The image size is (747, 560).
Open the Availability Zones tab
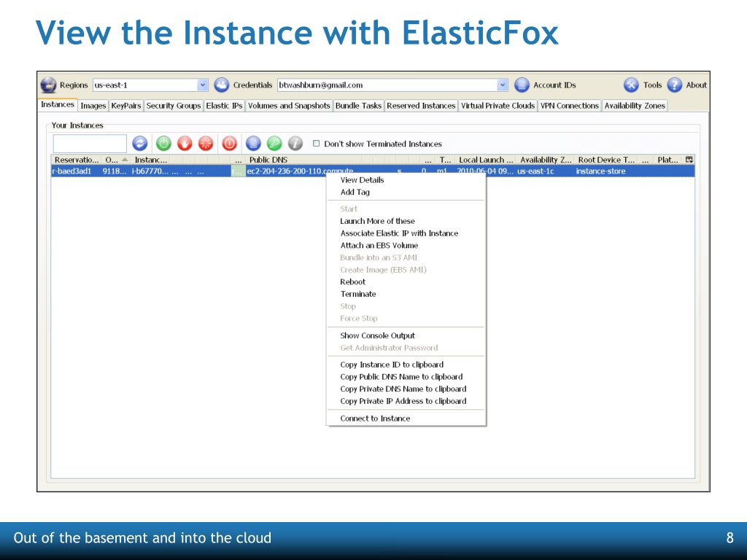tap(635, 106)
